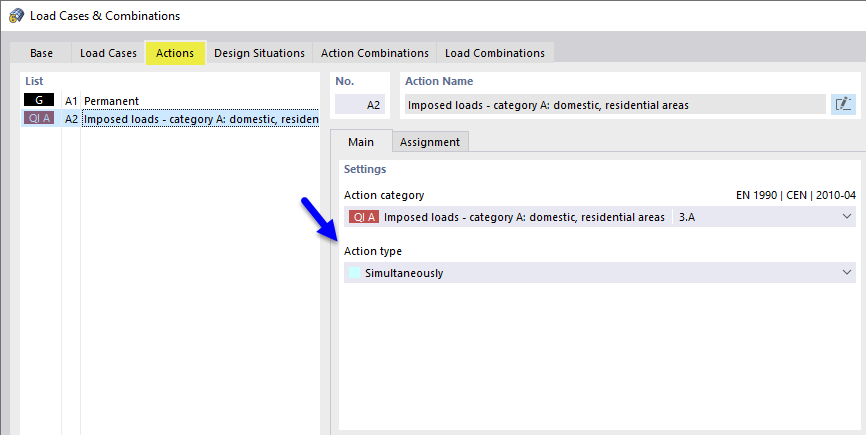The width and height of the screenshot is (866, 435).
Task: Click the light blue Simultaneously color swatch
Action: click(352, 273)
